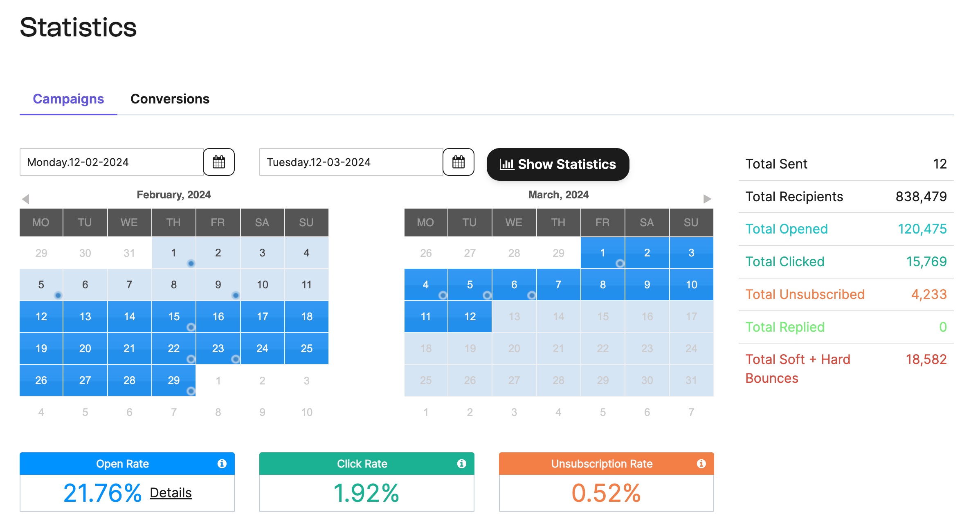The width and height of the screenshot is (980, 528).
Task: Select March 12 in the calendar
Action: pos(470,316)
